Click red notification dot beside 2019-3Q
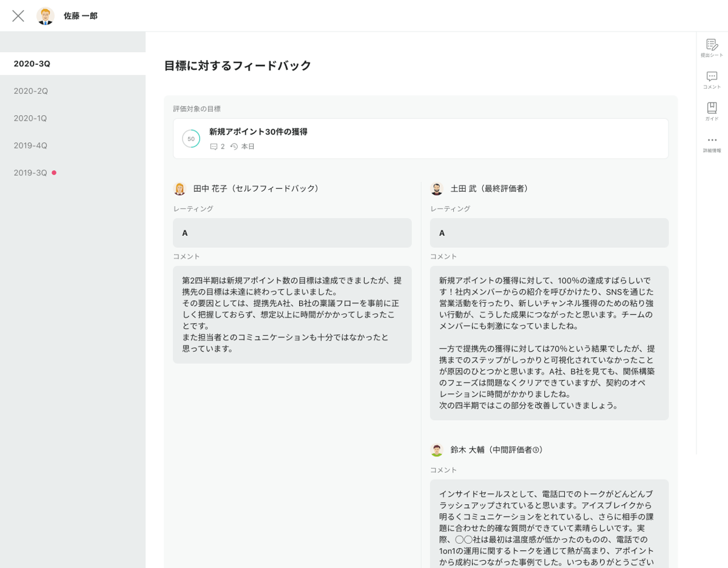 coord(54,173)
